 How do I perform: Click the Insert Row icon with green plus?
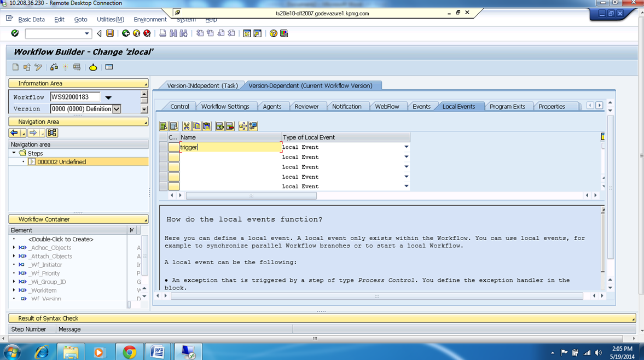point(219,126)
